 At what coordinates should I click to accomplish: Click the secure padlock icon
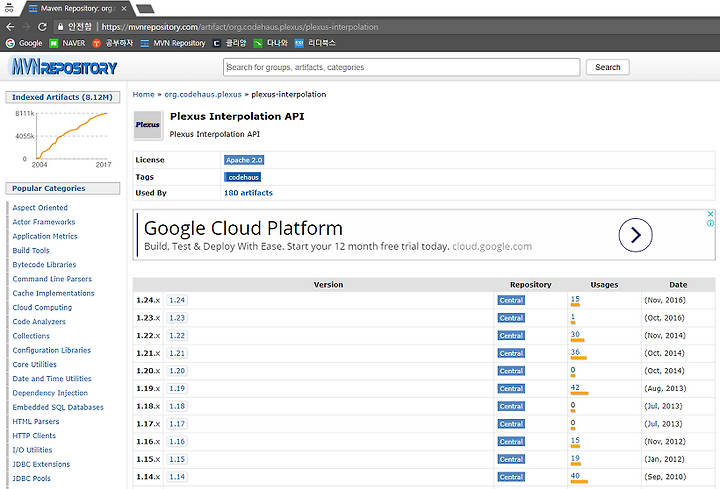pyautogui.click(x=60, y=27)
